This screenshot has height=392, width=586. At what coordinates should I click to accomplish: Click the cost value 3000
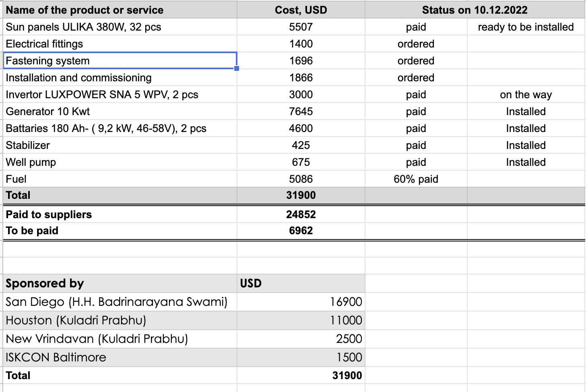301,95
